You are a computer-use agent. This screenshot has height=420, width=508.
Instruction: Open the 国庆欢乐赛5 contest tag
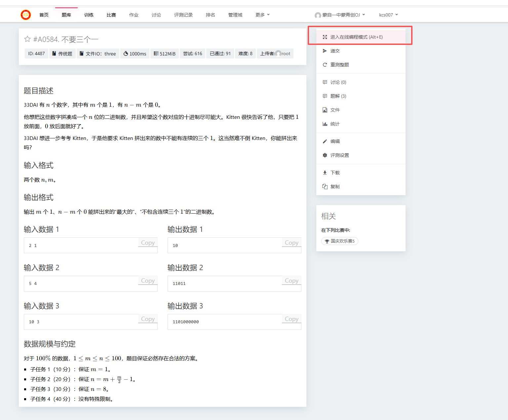pyautogui.click(x=340, y=241)
